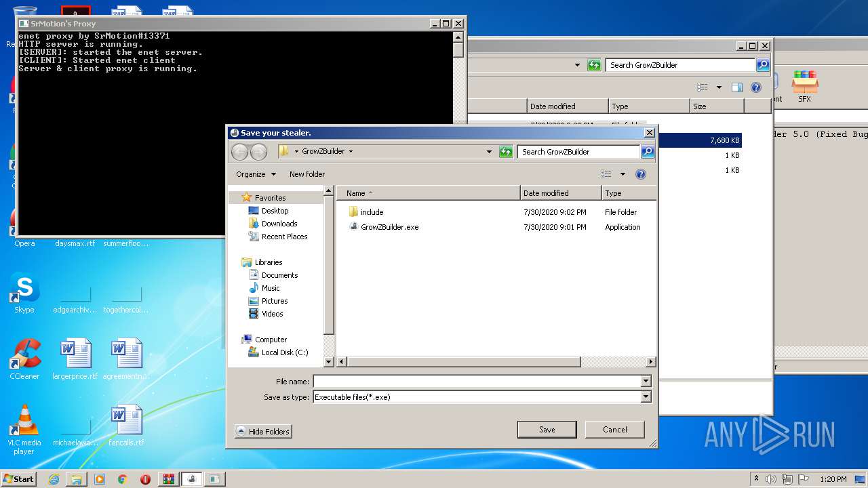Select Desktop in Favorites

point(275,211)
